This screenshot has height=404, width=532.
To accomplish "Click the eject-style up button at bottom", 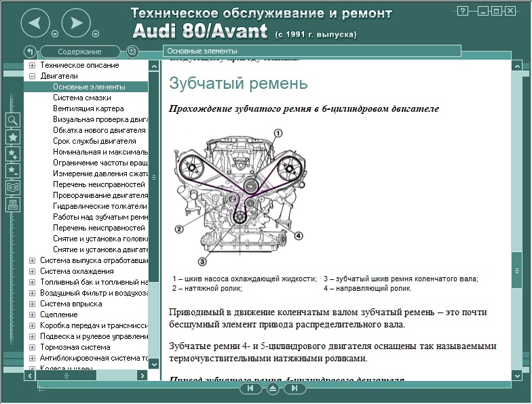I will [x=273, y=389].
